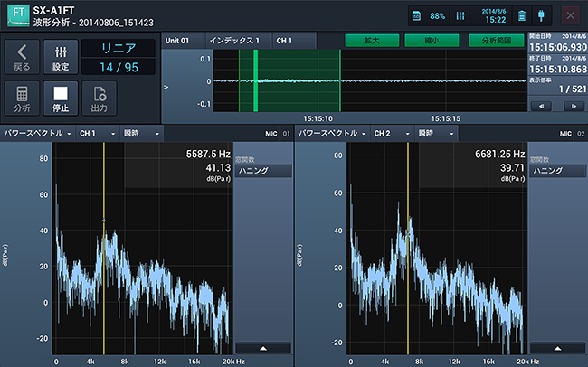588x367 pixels.
Task: Click the green 分析範囲 button
Action: (496, 41)
